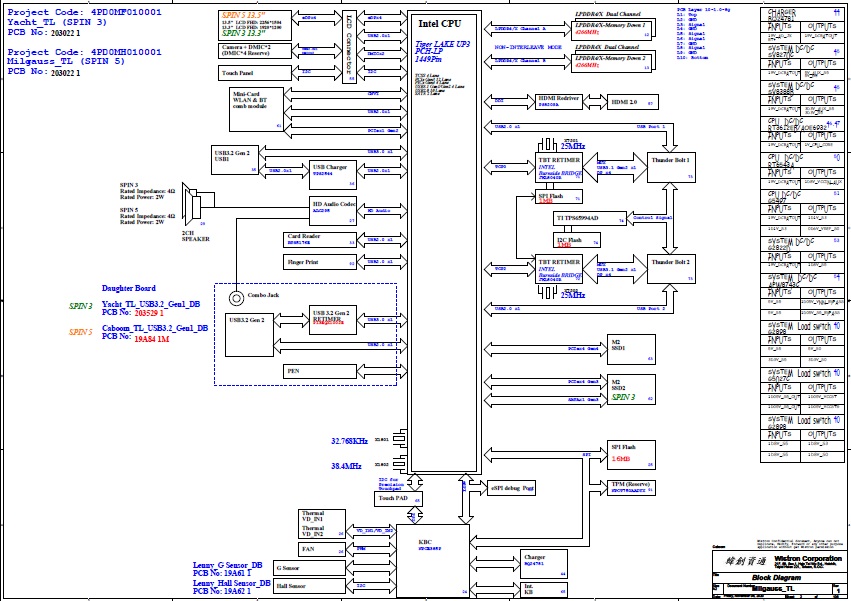Click the 32.768KHz frequency label

point(350,441)
